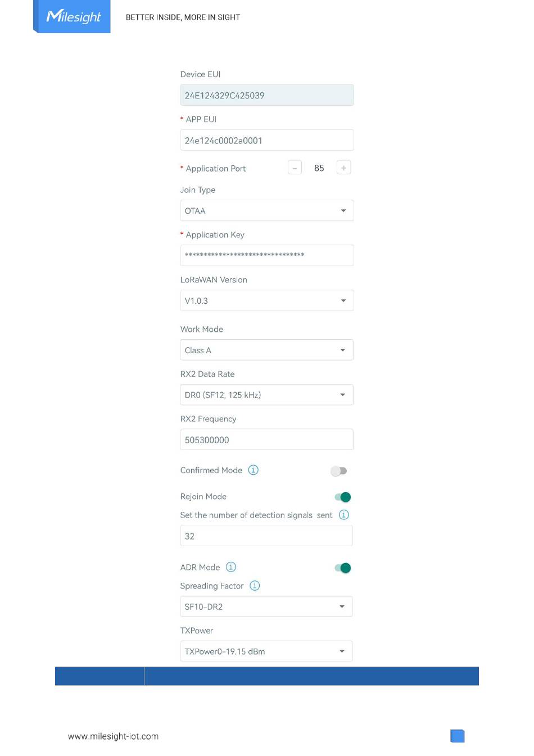Click the APP EUI input field

(267, 140)
